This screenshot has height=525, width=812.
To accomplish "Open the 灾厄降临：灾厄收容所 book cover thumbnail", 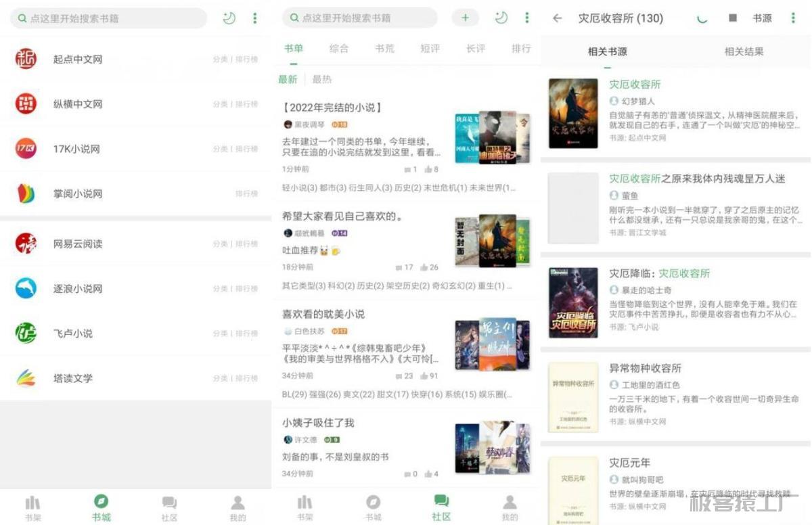I will tap(573, 302).
